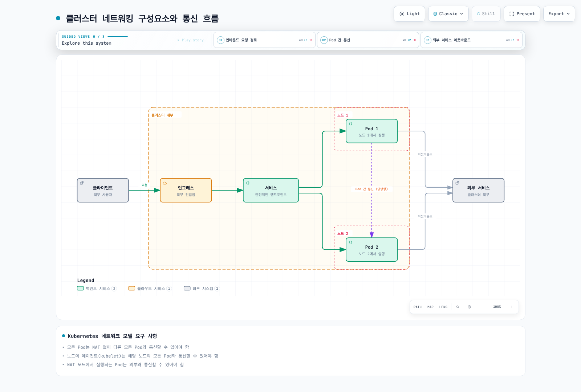Select the Pod 1 node
Image resolution: width=581 pixels, height=392 pixels.
pyautogui.click(x=372, y=131)
